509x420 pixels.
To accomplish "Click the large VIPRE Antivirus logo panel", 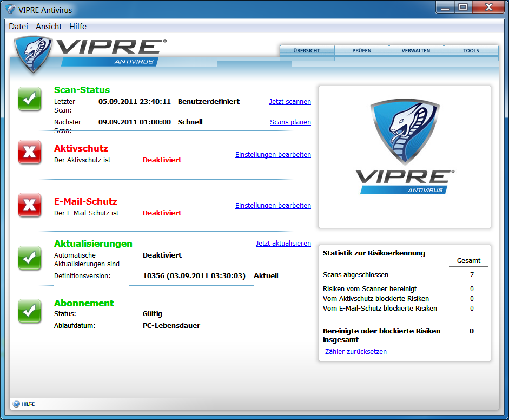I will 405,157.
